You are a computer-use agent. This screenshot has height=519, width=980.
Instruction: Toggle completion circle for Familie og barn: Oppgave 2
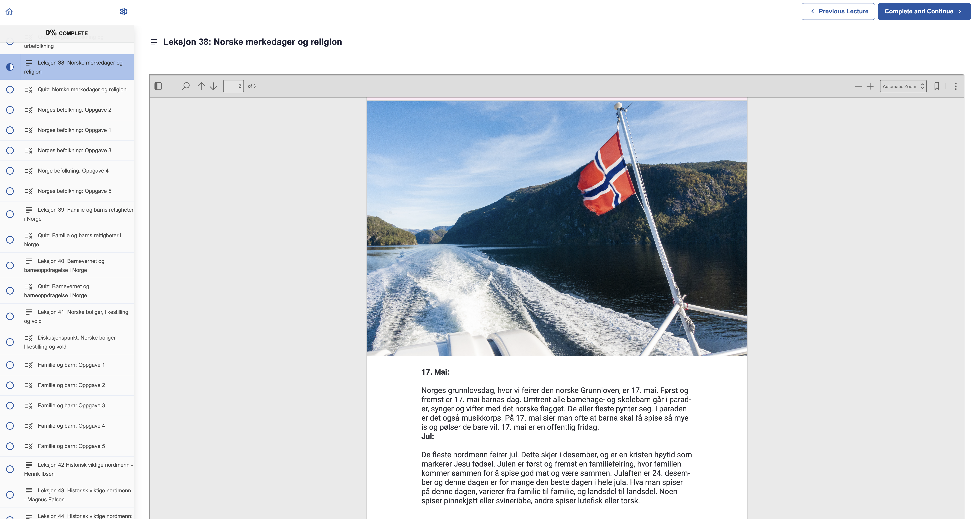10,385
